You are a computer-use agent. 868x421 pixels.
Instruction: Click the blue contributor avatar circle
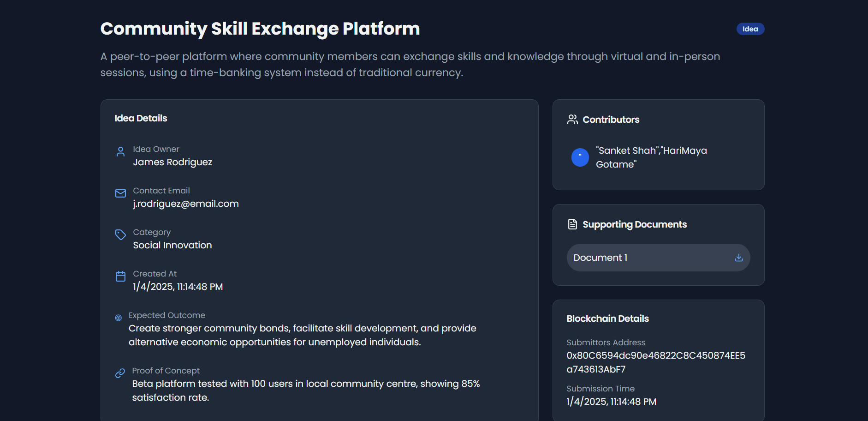coord(580,157)
